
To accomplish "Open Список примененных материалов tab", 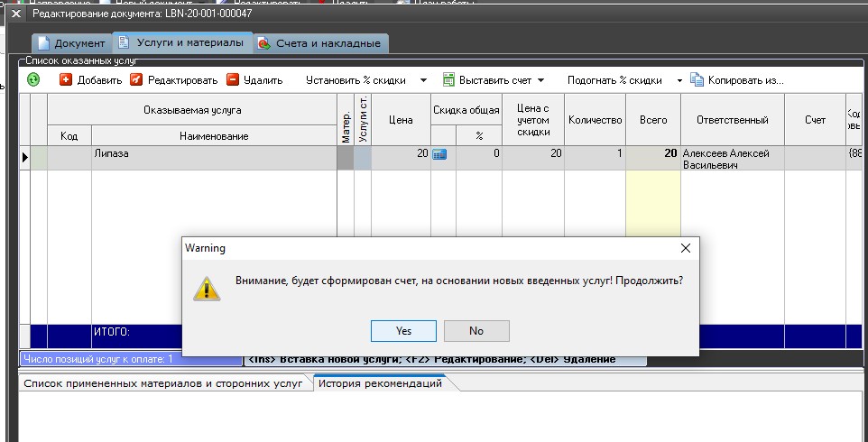I will (163, 384).
